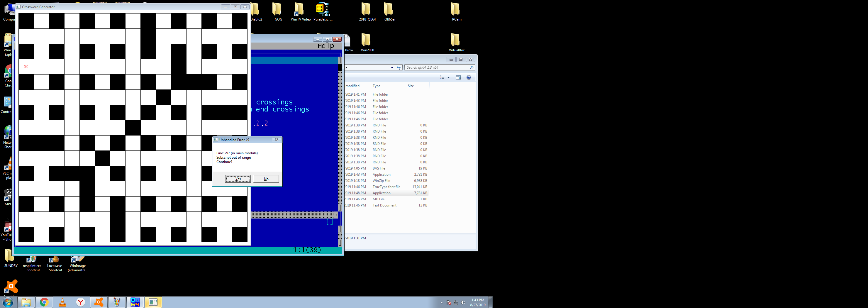Click Yes in the Unhandled Error dialog
The image size is (868, 308).
pos(238,179)
